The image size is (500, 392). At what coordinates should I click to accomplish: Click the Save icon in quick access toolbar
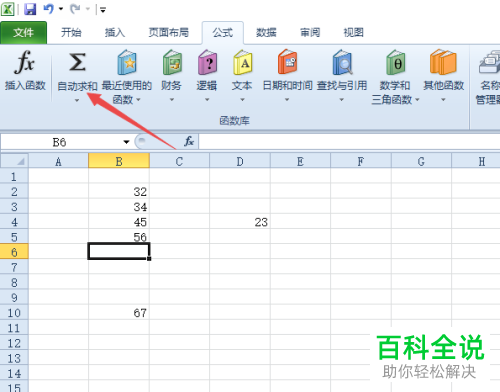coord(30,9)
